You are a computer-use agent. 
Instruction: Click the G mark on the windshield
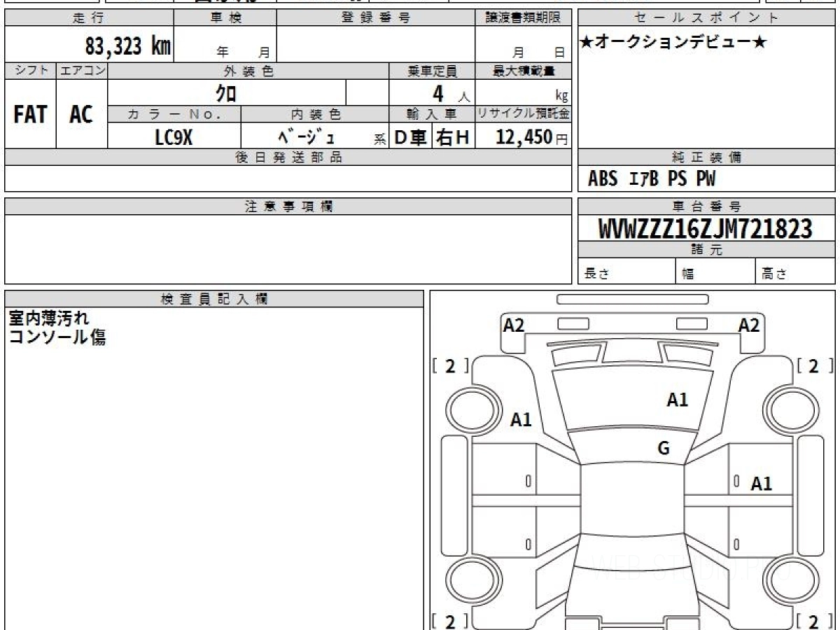pos(663,449)
